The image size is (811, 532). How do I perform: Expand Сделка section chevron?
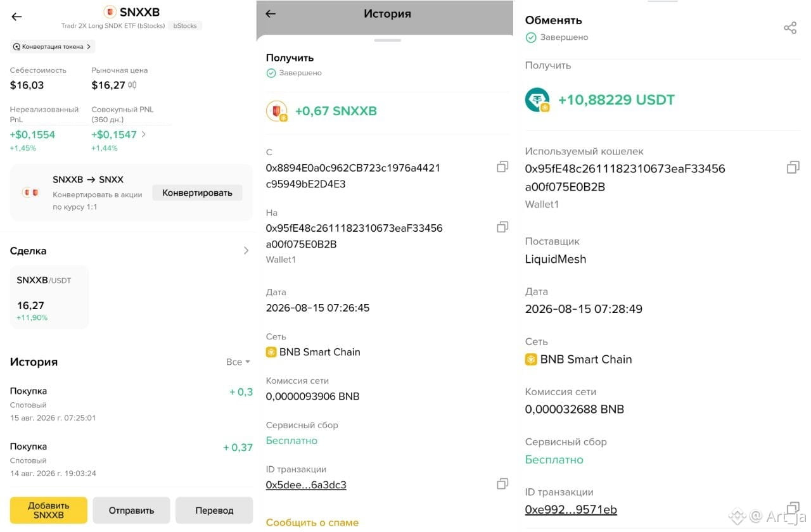point(246,251)
